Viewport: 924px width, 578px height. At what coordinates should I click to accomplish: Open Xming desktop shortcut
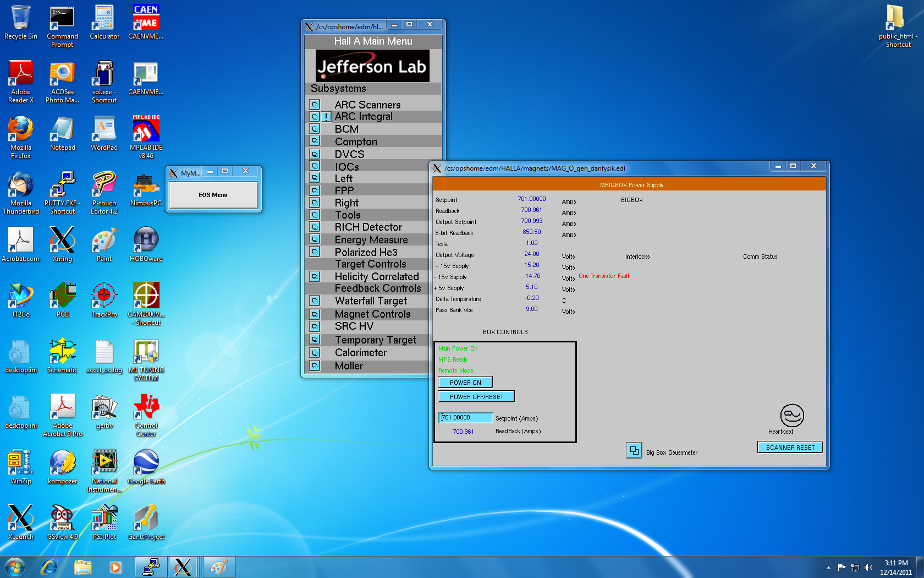point(62,245)
